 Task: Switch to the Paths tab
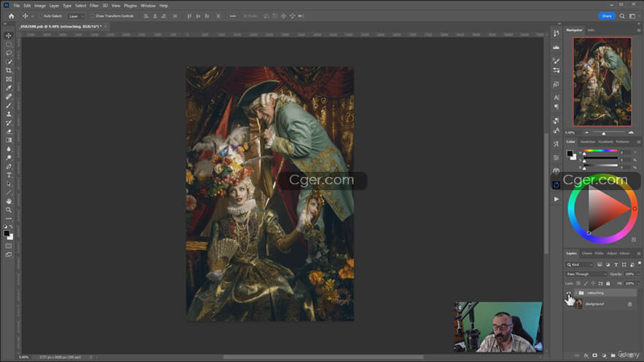599,253
